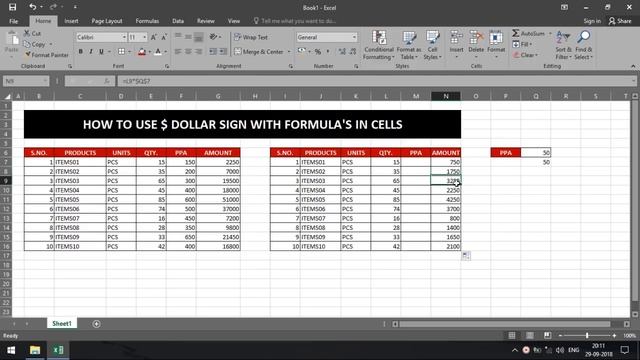The height and width of the screenshot is (360, 640).
Task: Apply percent style
Action: pos(318,52)
